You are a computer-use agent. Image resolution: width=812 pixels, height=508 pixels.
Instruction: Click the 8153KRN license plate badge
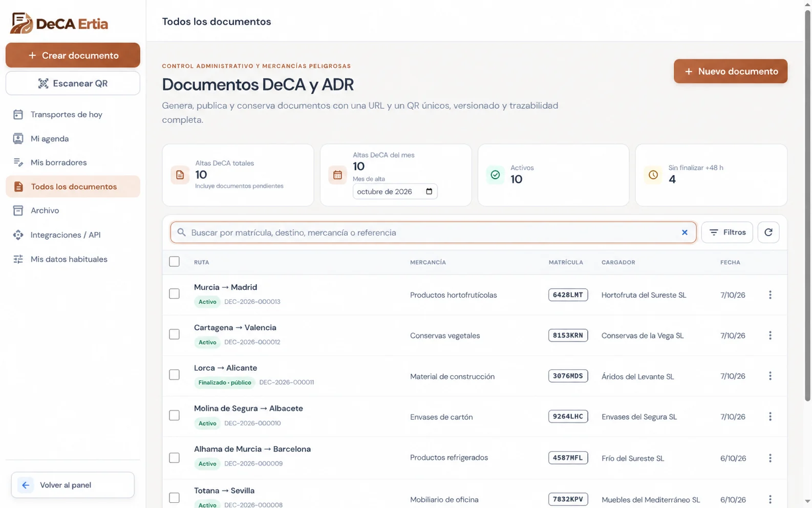click(568, 335)
